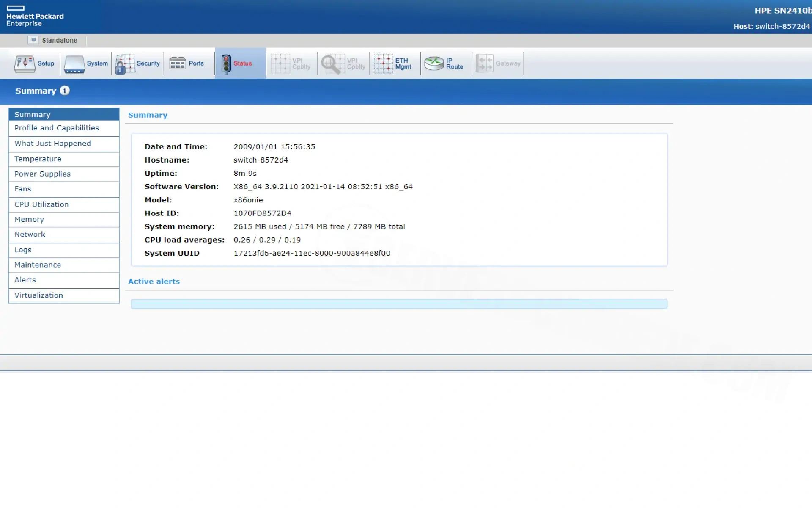Go to the Temperature page
Image resolution: width=812 pixels, height=508 pixels.
[38, 159]
